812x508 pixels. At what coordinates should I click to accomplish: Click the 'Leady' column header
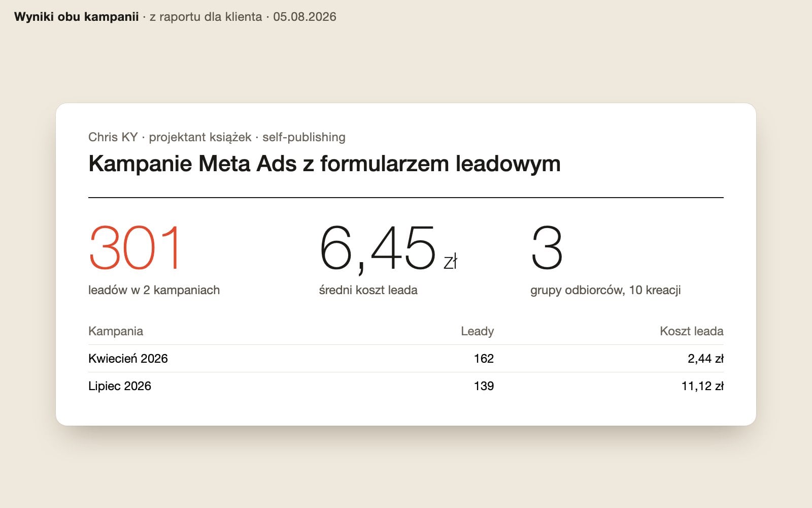coord(477,331)
